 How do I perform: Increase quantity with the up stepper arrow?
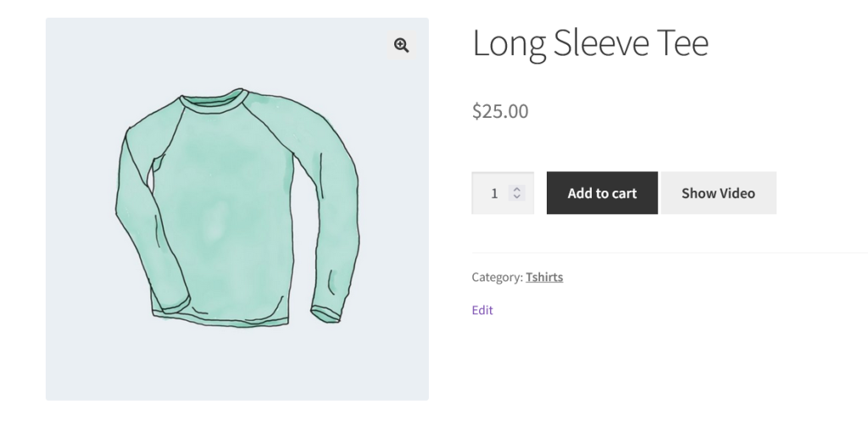pyautogui.click(x=516, y=189)
